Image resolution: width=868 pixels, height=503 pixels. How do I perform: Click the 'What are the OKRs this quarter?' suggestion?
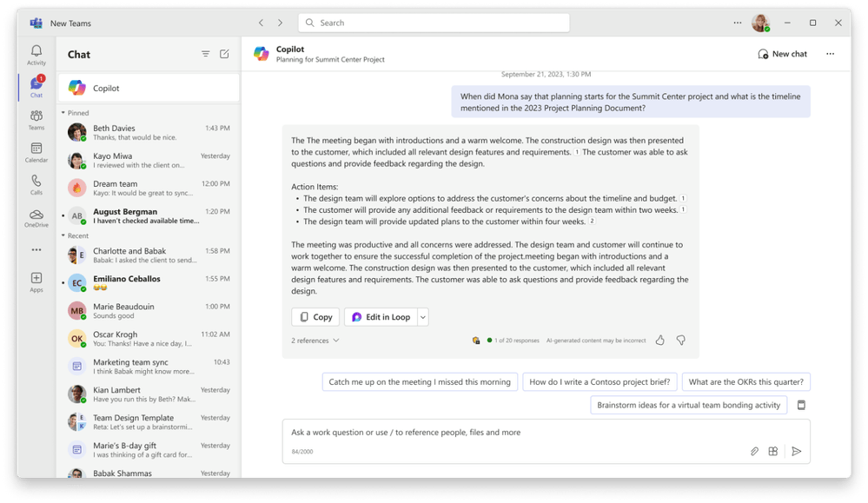point(746,381)
